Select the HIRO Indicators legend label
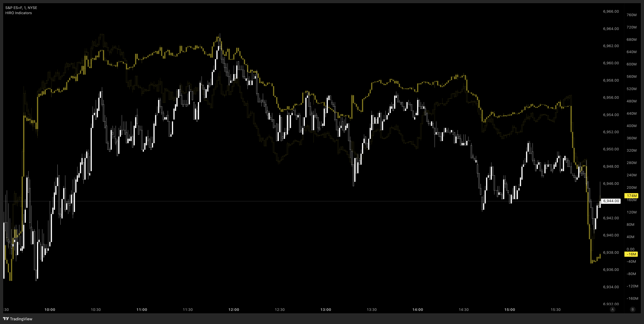644x324 pixels. pos(18,13)
